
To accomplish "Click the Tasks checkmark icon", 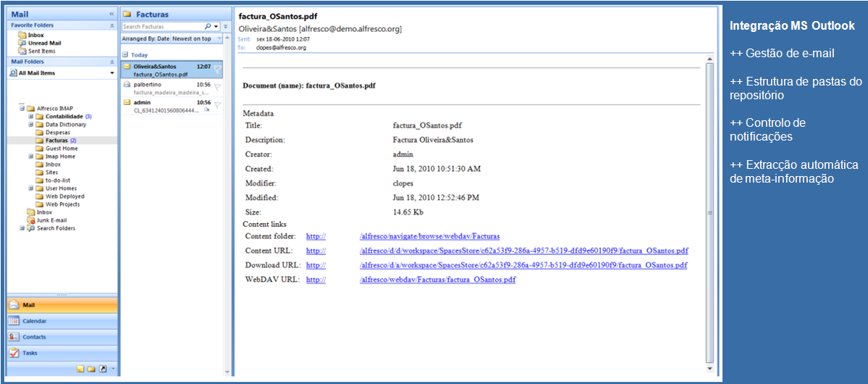I will click(x=14, y=352).
